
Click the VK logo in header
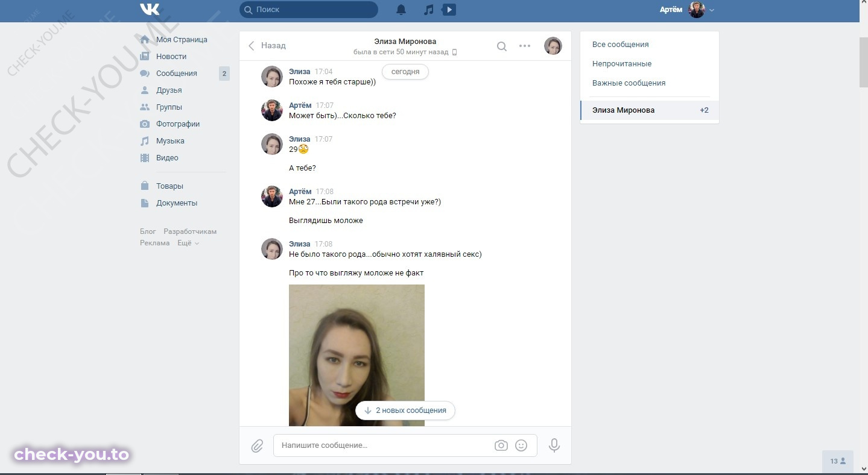click(x=149, y=10)
